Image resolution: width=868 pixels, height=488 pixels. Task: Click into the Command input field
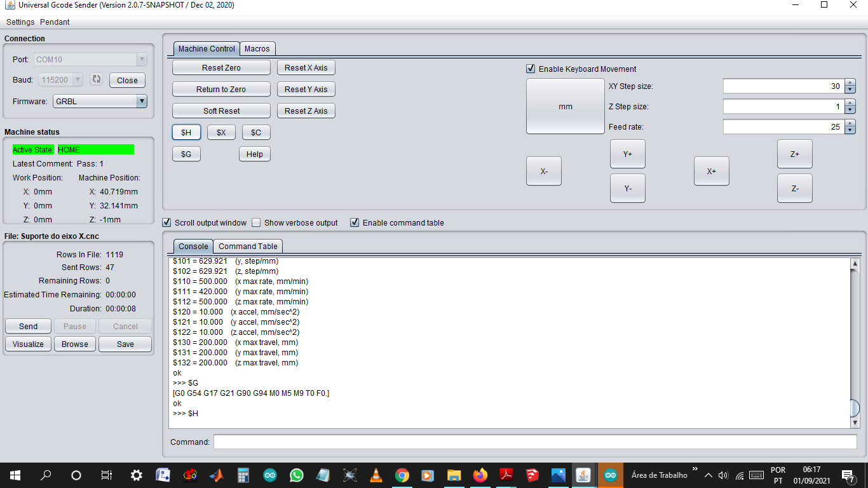tap(535, 442)
